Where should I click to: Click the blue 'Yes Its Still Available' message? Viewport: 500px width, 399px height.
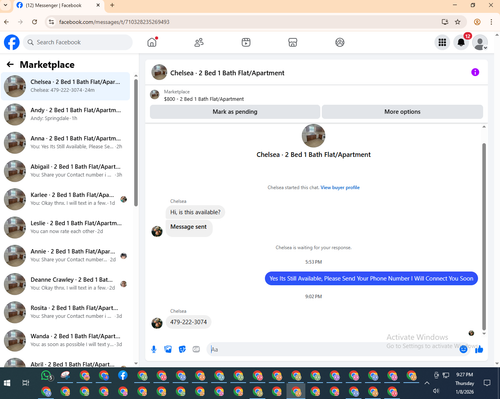point(371,278)
